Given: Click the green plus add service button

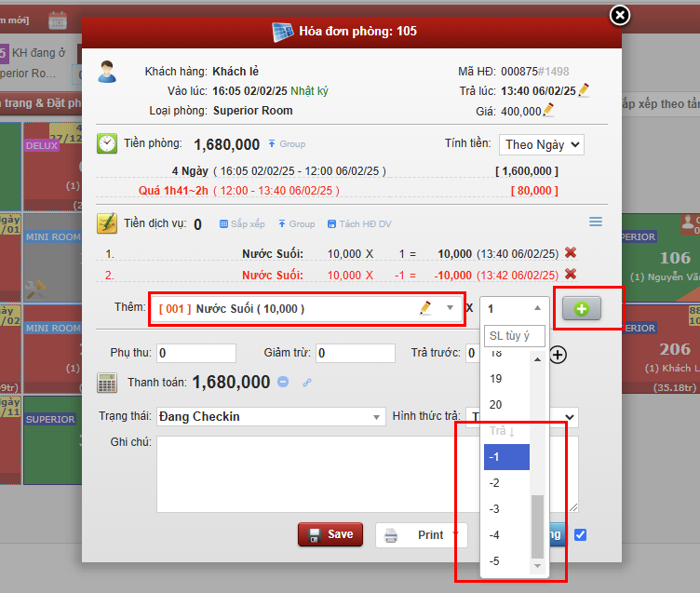Looking at the screenshot, I should 581,308.
